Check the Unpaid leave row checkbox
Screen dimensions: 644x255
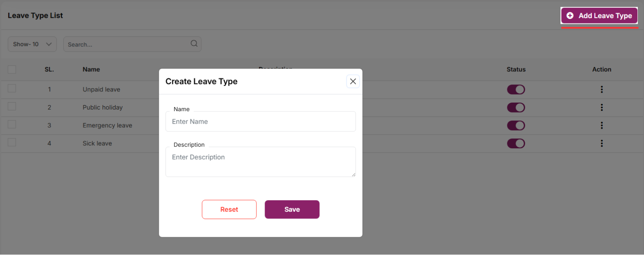tap(12, 88)
